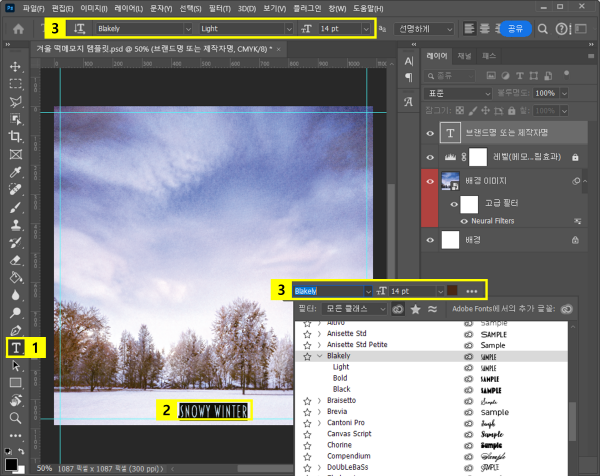600x476 pixels.
Task: Click the Home icon in options bar
Action: [18, 29]
